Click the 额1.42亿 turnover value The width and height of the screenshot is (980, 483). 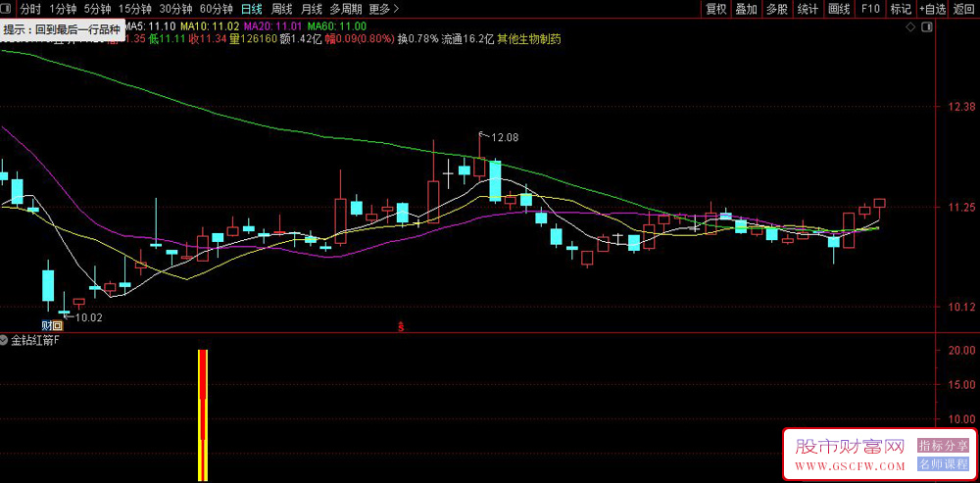pos(301,39)
